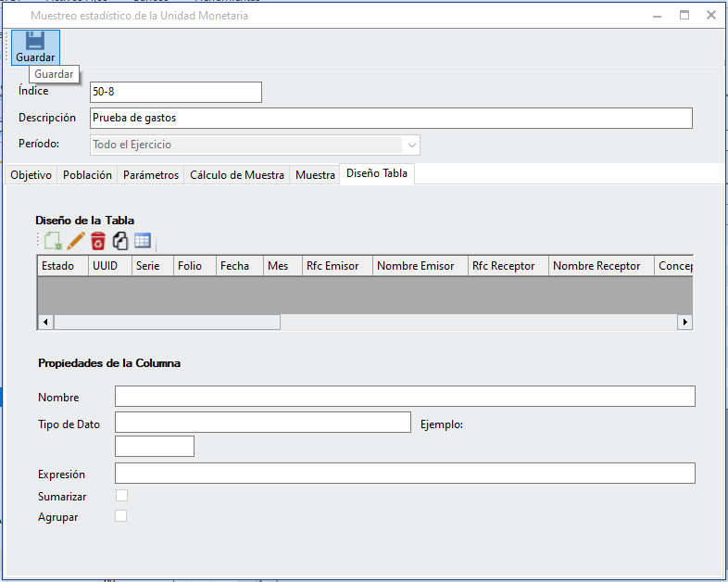Viewport: 728px width, 582px height.
Task: Click right arrow of table scrollbar
Action: (x=685, y=323)
